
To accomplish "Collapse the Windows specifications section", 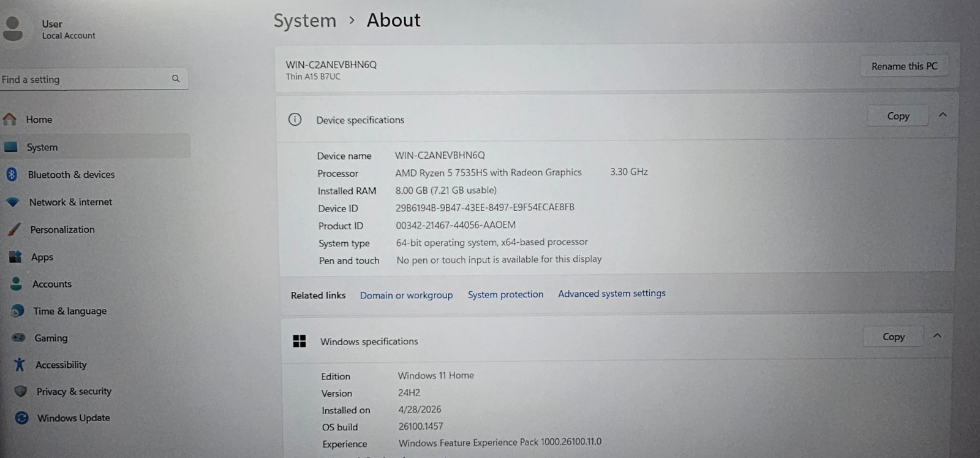I will pos(937,335).
